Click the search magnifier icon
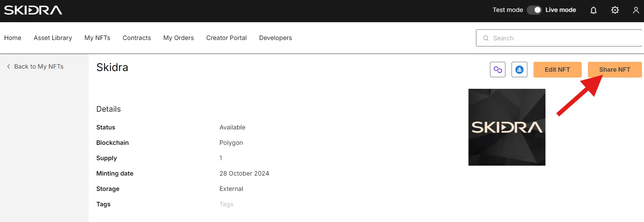644x222 pixels. tap(486, 38)
